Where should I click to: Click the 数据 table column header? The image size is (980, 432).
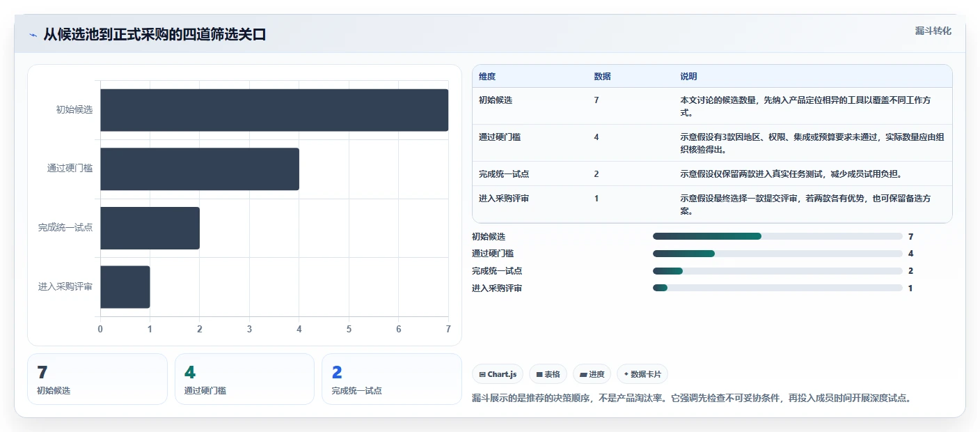(x=602, y=76)
